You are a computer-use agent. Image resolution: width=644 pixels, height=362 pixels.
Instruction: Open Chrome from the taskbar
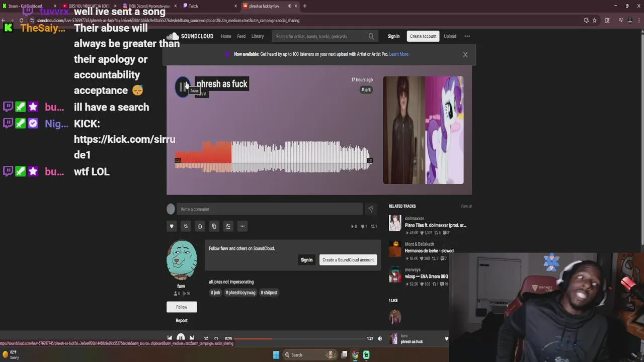pos(356,355)
